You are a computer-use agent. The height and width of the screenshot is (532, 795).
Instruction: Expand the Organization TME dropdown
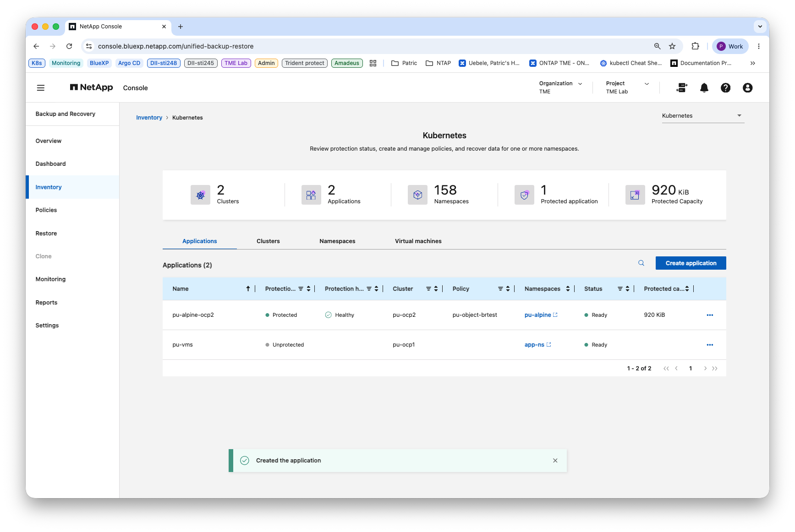pos(561,87)
